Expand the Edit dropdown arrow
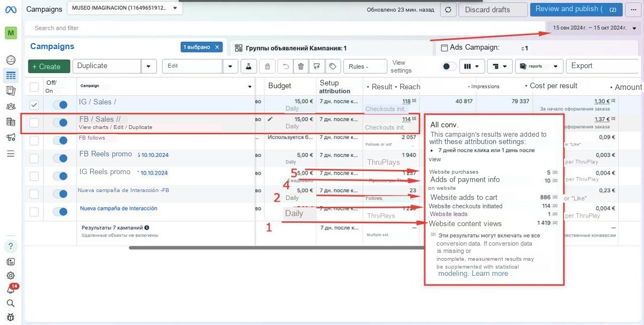This screenshot has width=644, height=325. click(230, 66)
